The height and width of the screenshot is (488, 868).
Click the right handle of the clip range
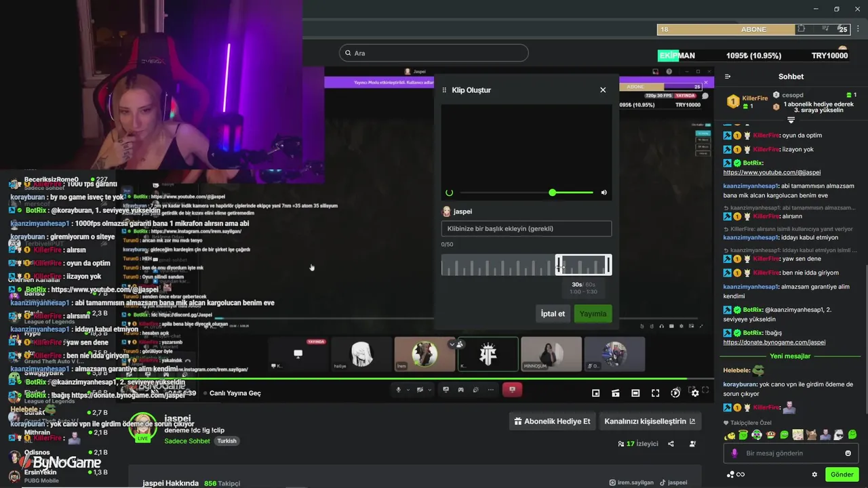pos(609,265)
